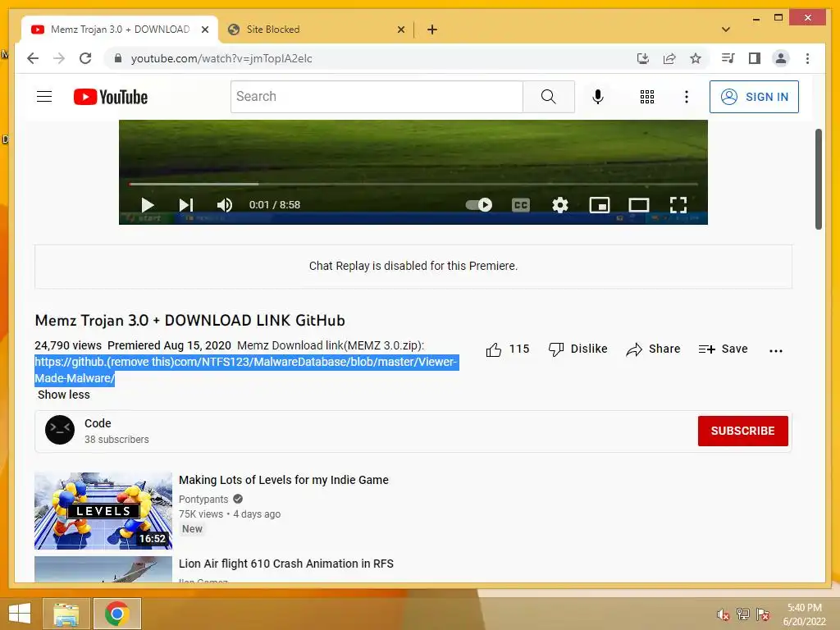Open YouTube hamburger guide menu
Viewport: 840px width, 630px height.
pyautogui.click(x=44, y=97)
